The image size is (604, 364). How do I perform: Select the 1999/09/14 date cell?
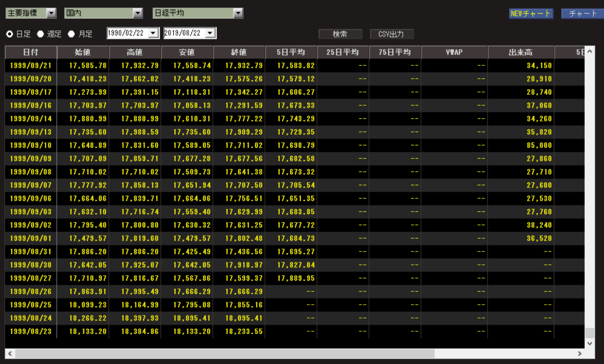click(31, 119)
